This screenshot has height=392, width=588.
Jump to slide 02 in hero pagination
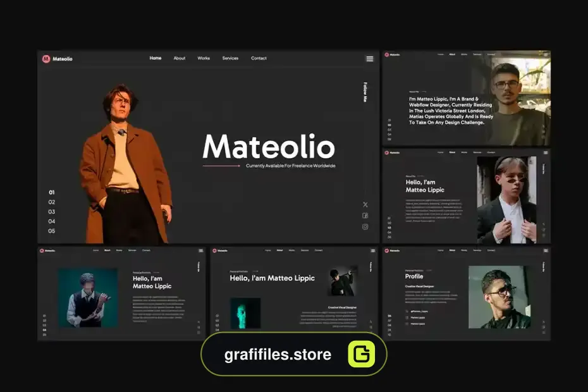[x=52, y=202]
